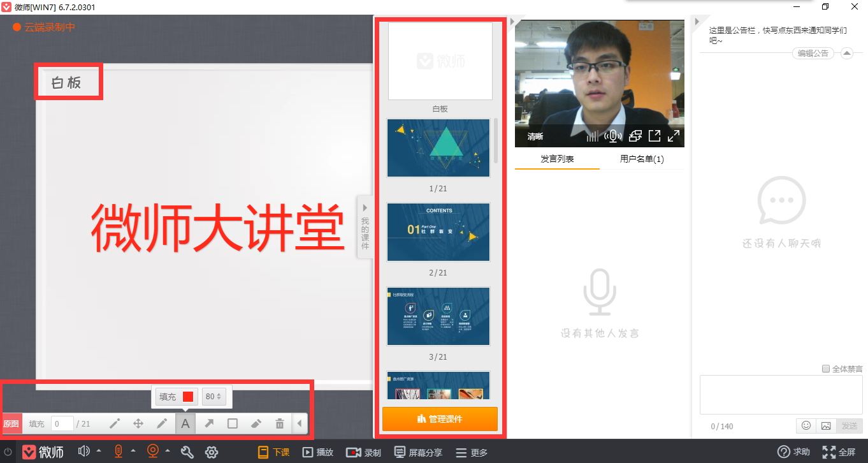This screenshot has height=463, width=868.
Task: Click the speaker volume icon
Action: [x=84, y=452]
